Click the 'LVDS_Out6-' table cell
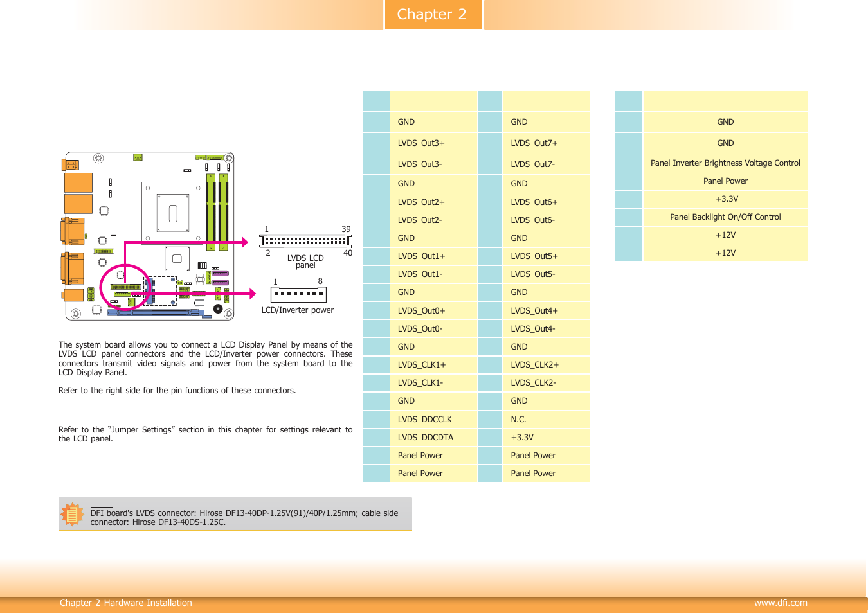The height and width of the screenshot is (613, 868). pos(547,220)
